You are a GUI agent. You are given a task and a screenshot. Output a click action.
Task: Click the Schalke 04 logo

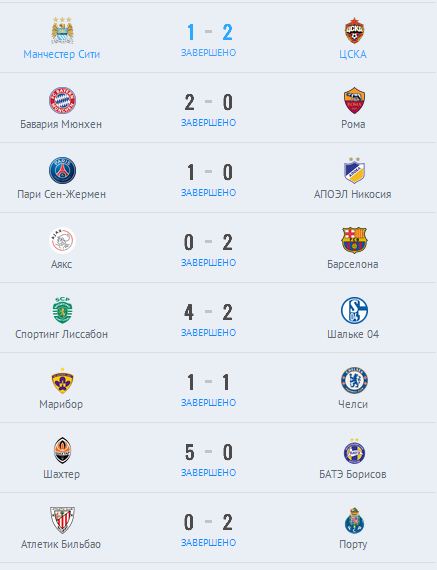coord(354,310)
